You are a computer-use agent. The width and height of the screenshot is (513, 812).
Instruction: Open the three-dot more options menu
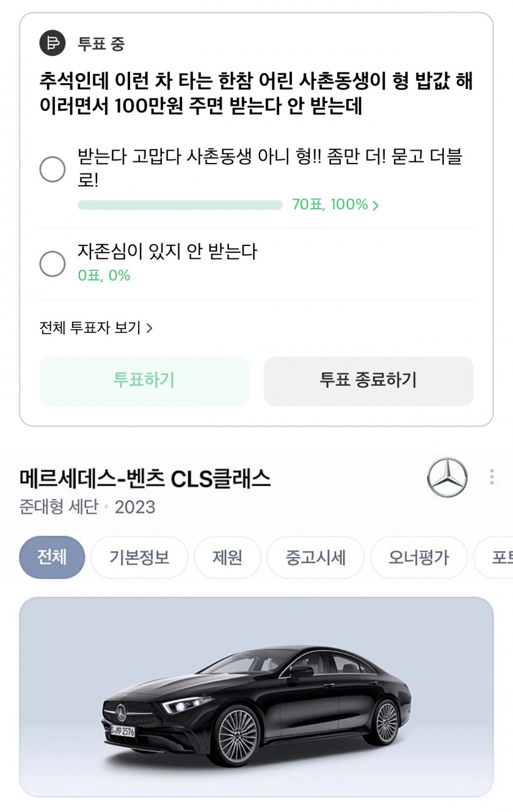coord(492,477)
